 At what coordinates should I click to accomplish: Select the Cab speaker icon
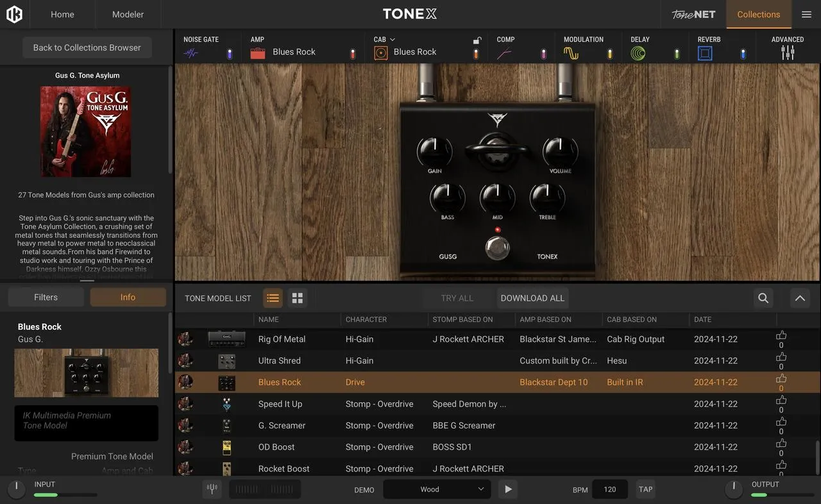pos(381,53)
